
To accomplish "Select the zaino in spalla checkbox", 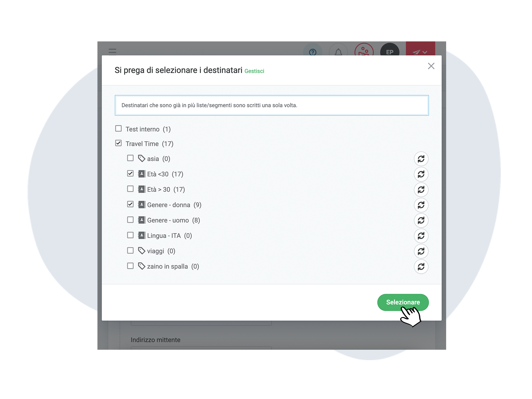I will (130, 266).
